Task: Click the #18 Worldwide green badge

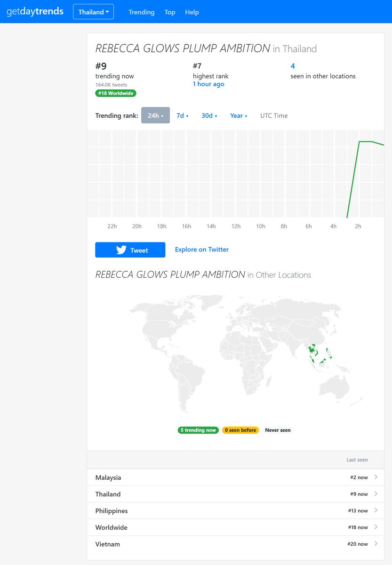Action: [x=116, y=93]
